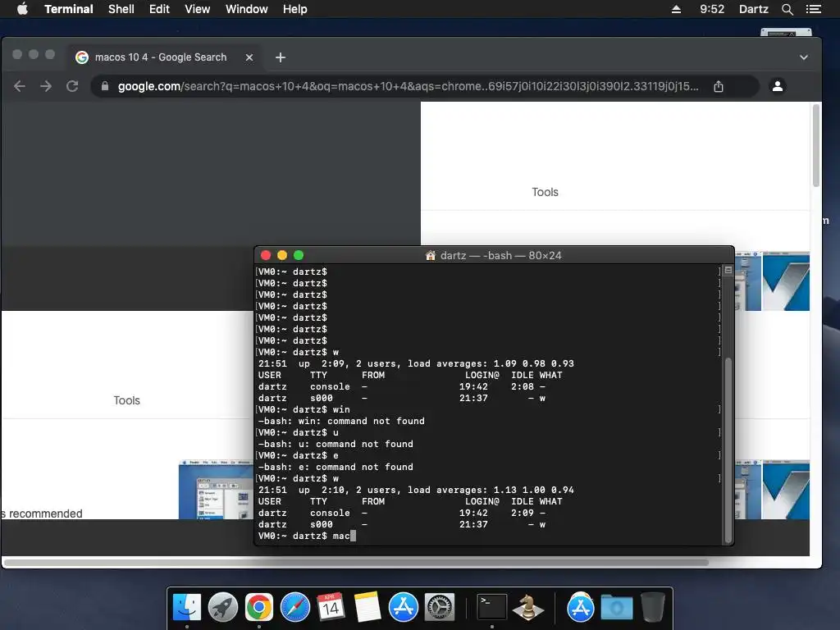Open the App Store icon next to Notes
This screenshot has width=840, height=630.
(x=404, y=608)
